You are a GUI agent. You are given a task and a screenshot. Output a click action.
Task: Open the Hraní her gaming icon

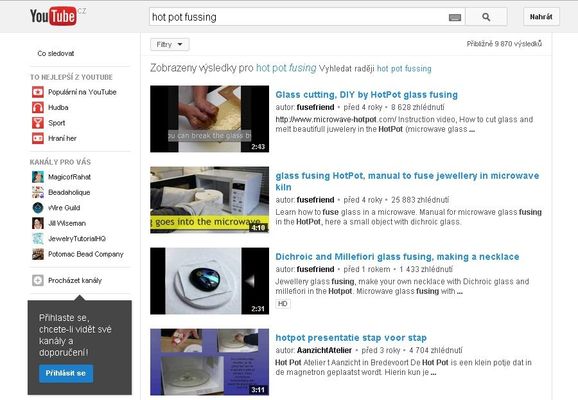[38, 138]
